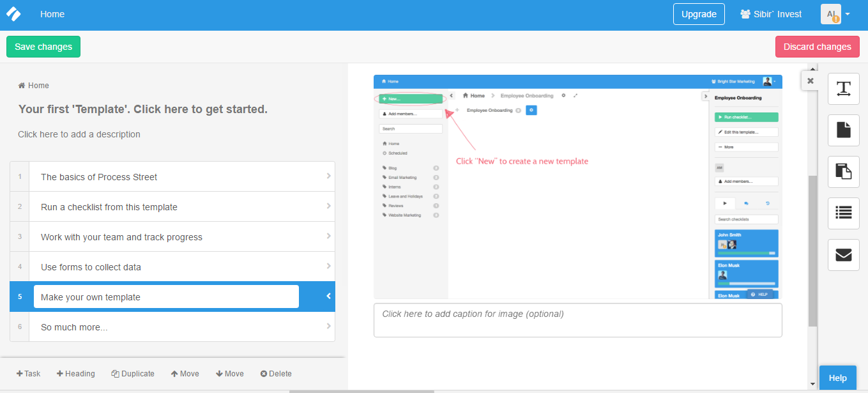
Task: Edit 'Make your own template' task name
Action: [x=166, y=297]
